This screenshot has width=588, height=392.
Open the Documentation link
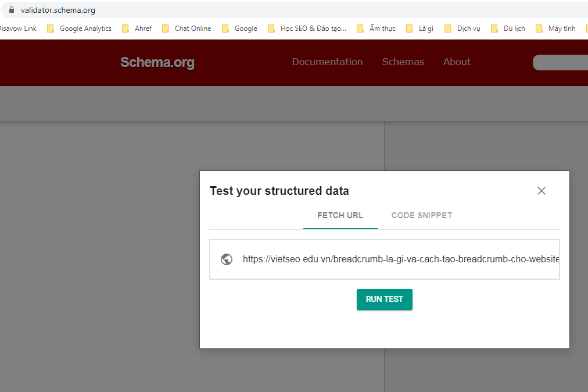[327, 62]
